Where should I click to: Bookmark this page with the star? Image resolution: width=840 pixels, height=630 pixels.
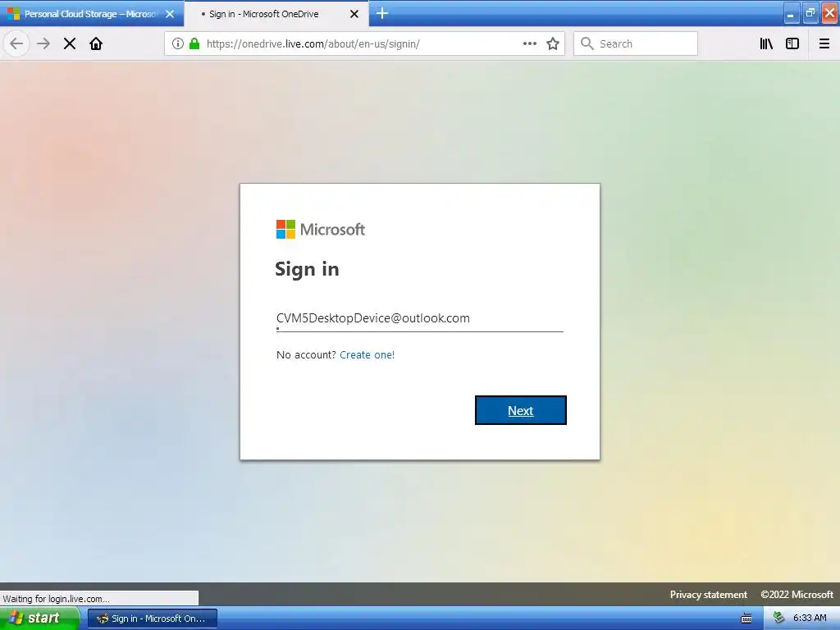[553, 43]
